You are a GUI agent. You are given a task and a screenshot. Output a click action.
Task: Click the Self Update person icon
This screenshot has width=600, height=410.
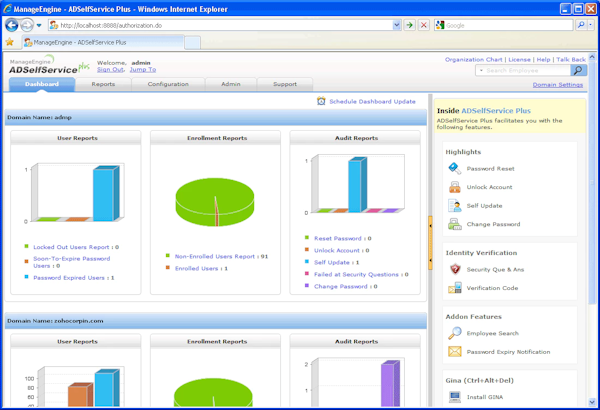tap(455, 206)
